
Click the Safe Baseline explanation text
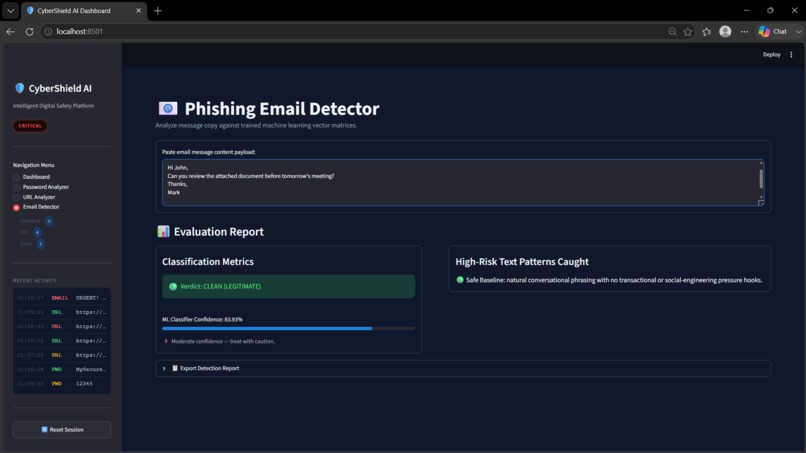click(614, 280)
